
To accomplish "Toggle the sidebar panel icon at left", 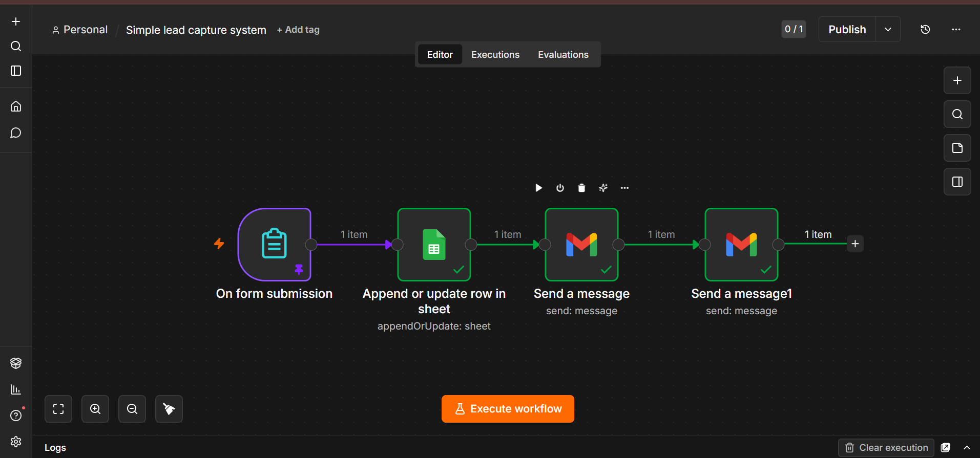I will tap(16, 71).
